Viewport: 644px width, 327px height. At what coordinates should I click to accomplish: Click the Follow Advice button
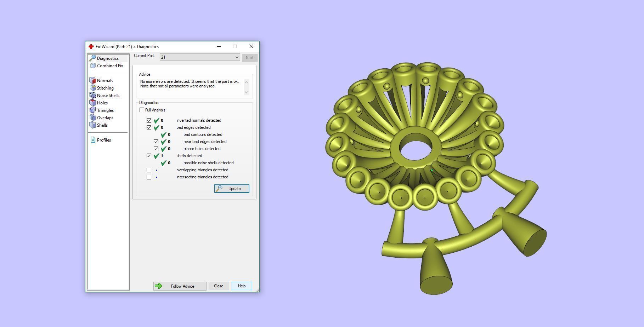point(180,286)
